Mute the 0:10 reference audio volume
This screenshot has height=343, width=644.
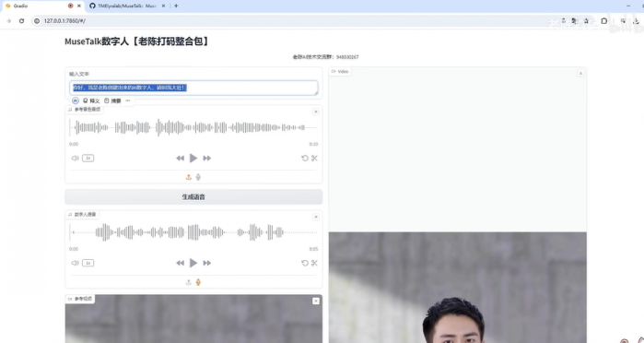[75, 158]
